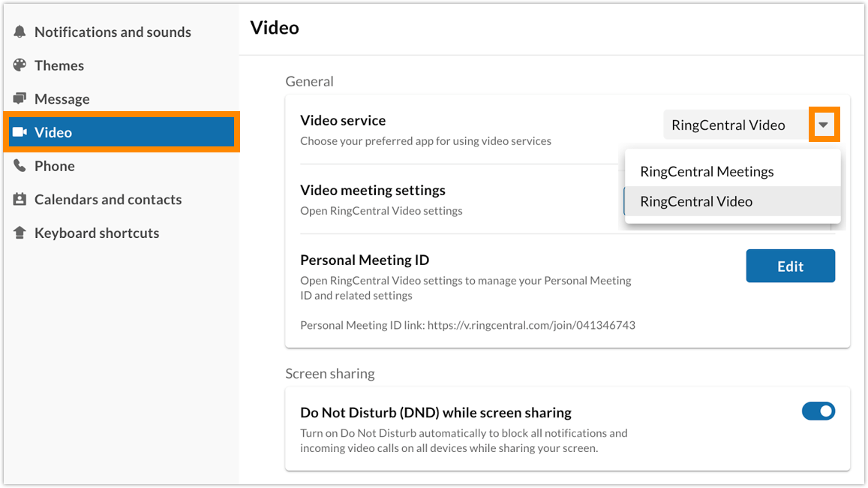Screen dimensions: 868x488
Task: Go to Keyboard shortcuts text label in sidebar
Action: tap(97, 233)
